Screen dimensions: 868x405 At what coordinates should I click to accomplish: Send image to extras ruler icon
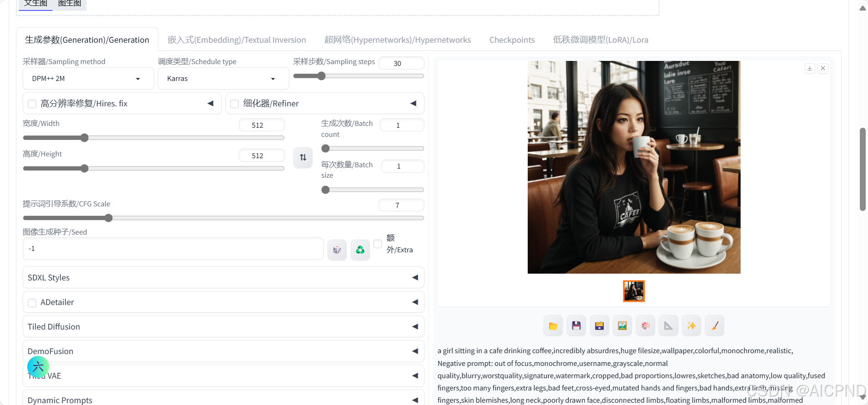tap(669, 326)
